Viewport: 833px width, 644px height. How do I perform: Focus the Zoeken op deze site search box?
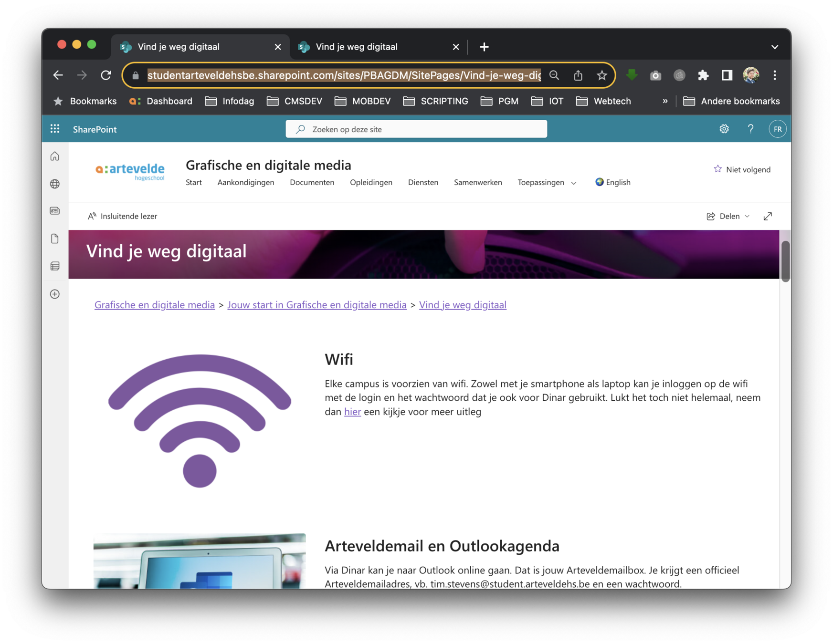pos(416,129)
